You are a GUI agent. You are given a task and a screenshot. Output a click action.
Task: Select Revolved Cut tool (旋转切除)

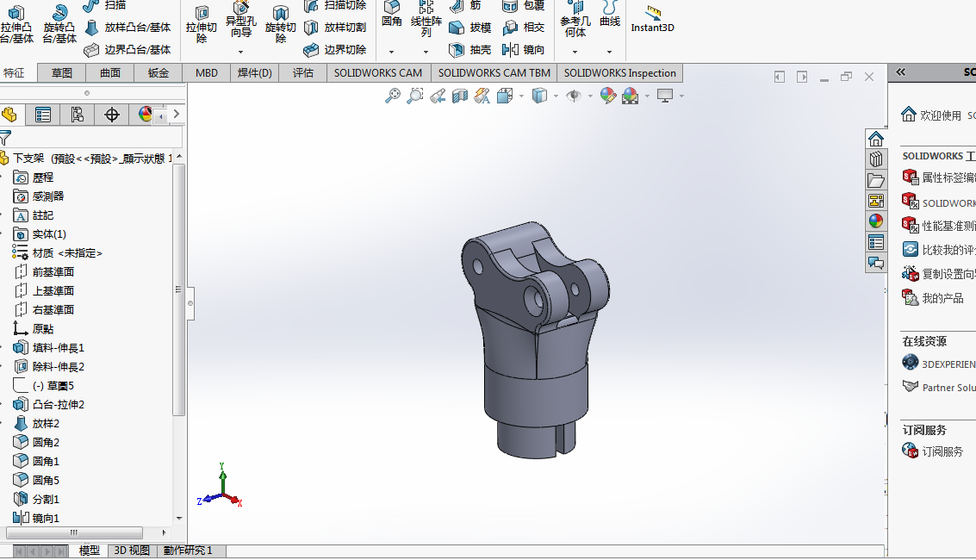[281, 25]
